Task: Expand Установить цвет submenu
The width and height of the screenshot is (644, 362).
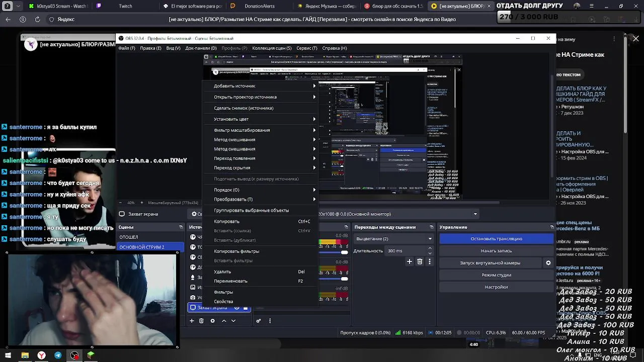Action: (261, 119)
